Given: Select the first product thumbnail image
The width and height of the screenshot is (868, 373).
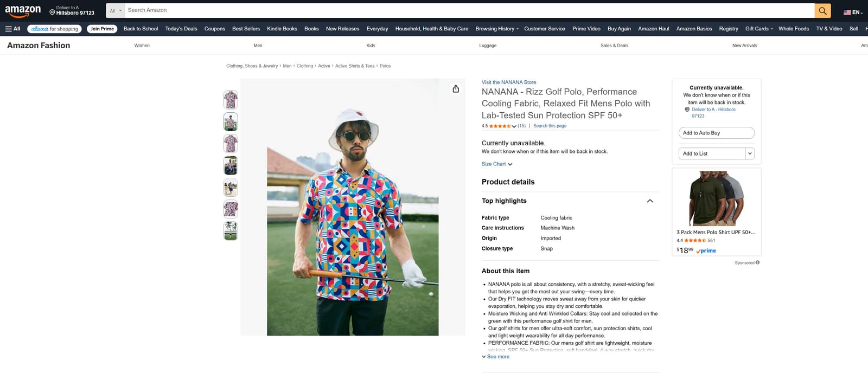Looking at the screenshot, I should (231, 100).
